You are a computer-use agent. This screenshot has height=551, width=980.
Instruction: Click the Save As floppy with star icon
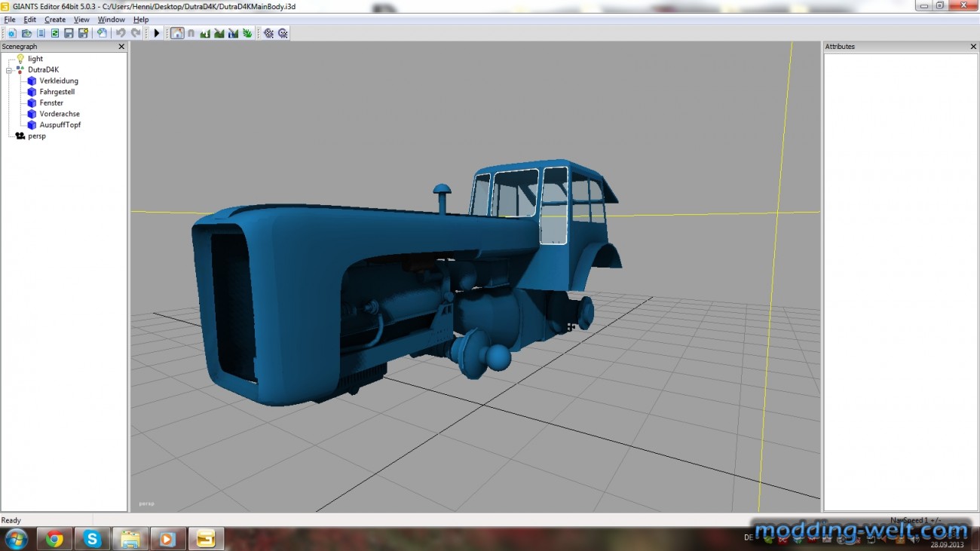coord(83,33)
